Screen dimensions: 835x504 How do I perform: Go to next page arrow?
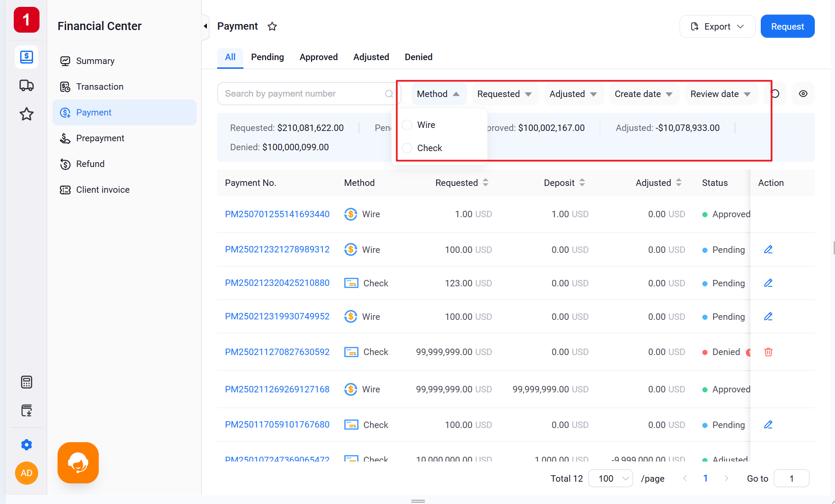click(726, 478)
